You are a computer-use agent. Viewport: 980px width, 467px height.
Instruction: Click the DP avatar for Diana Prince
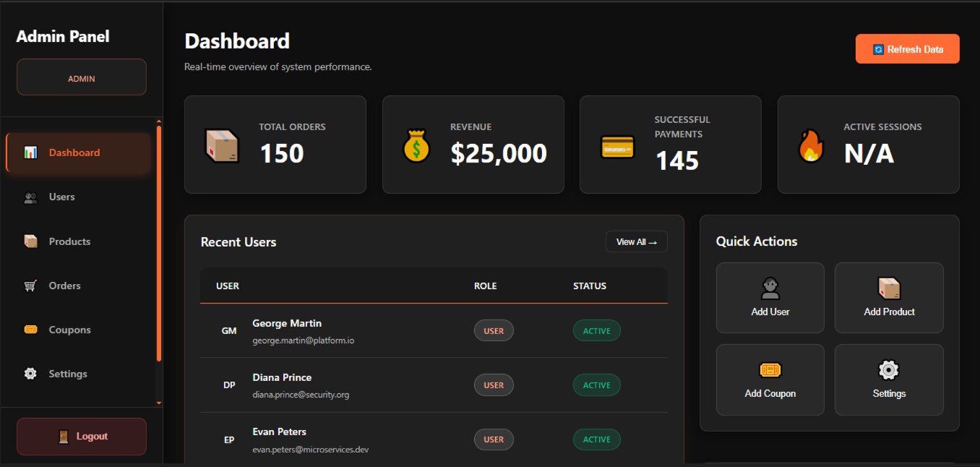click(229, 385)
